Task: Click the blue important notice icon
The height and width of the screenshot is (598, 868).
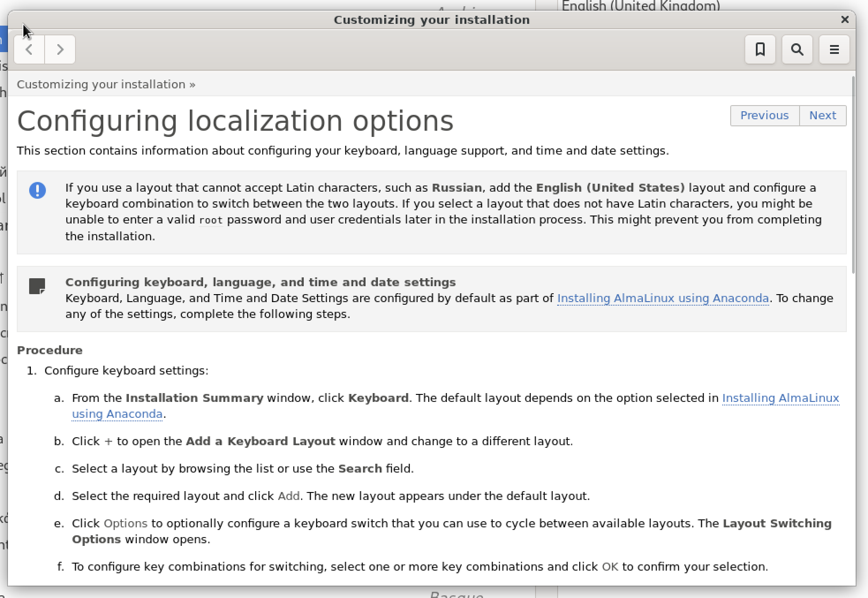Action: [x=38, y=190]
